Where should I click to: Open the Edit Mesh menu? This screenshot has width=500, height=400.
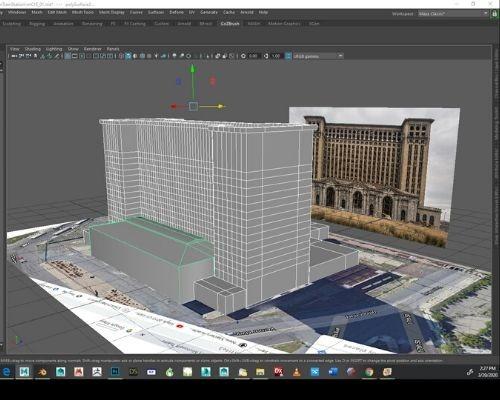pyautogui.click(x=57, y=12)
